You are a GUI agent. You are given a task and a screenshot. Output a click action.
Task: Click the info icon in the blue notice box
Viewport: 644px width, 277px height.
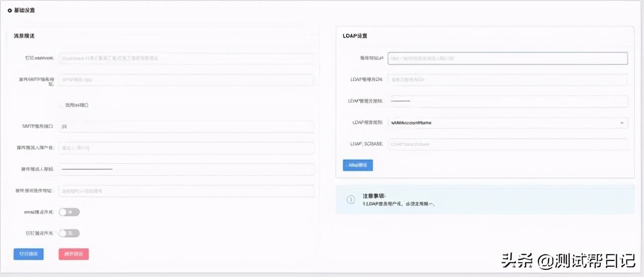click(351, 200)
